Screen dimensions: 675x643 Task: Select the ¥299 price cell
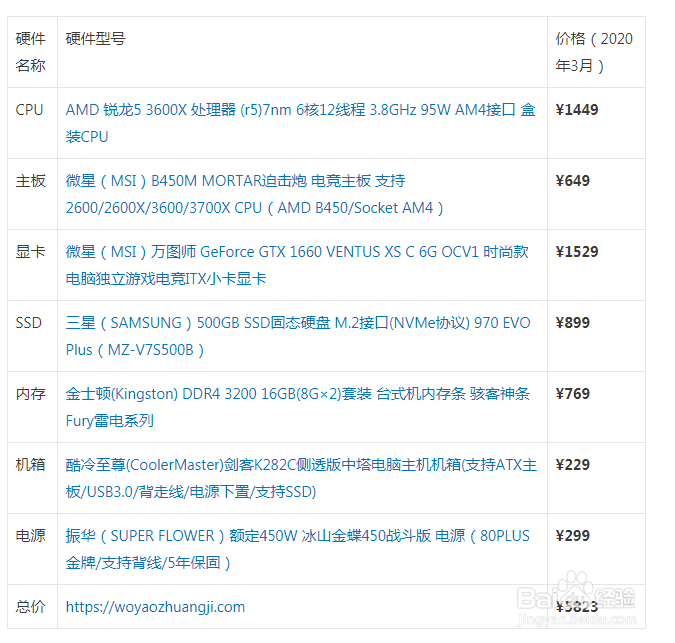596,549
